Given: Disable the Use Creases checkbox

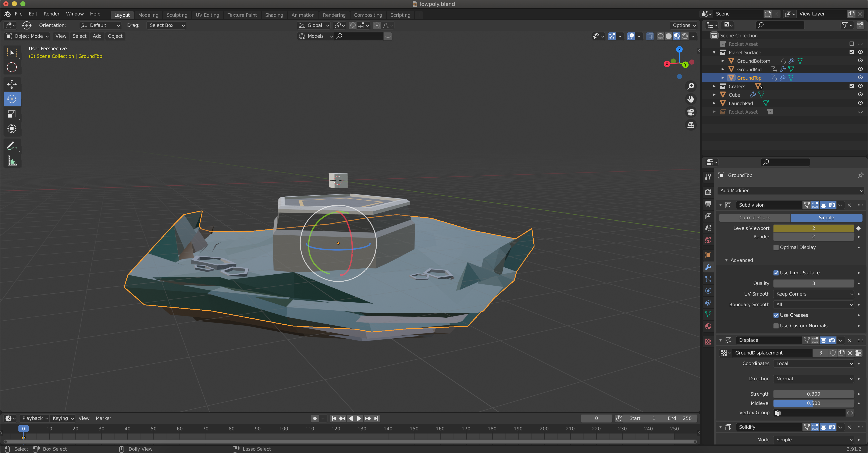Looking at the screenshot, I should (776, 315).
